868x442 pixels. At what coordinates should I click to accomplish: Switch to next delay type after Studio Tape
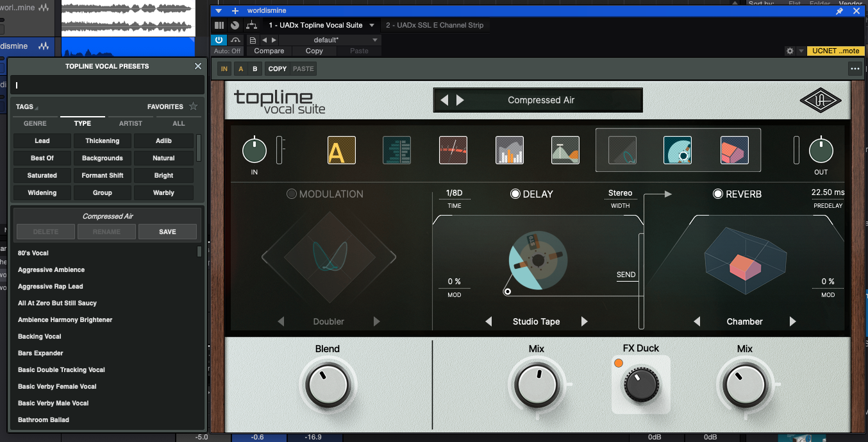point(584,321)
